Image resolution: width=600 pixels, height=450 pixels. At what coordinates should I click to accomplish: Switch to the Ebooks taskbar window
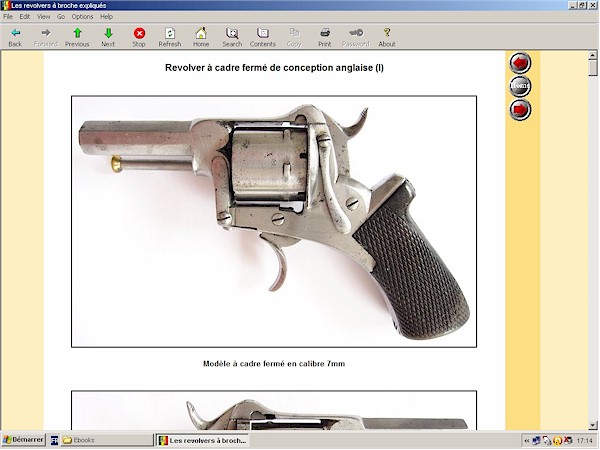point(80,440)
